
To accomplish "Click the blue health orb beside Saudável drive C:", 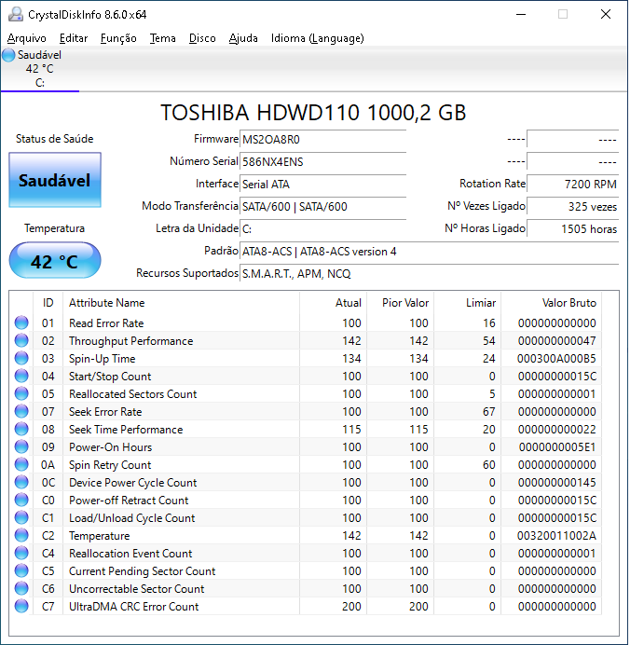I will point(8,55).
